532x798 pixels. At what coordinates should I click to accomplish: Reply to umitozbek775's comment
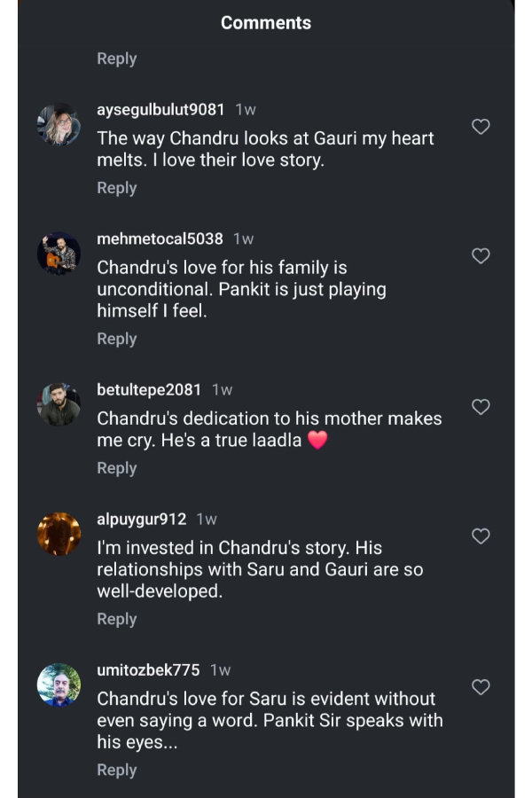pos(116,770)
